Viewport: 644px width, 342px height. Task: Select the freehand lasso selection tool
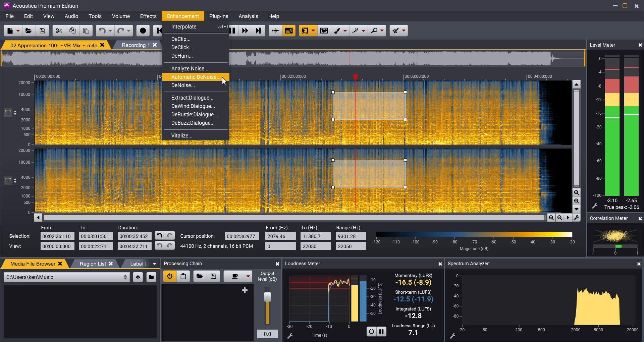click(x=324, y=31)
